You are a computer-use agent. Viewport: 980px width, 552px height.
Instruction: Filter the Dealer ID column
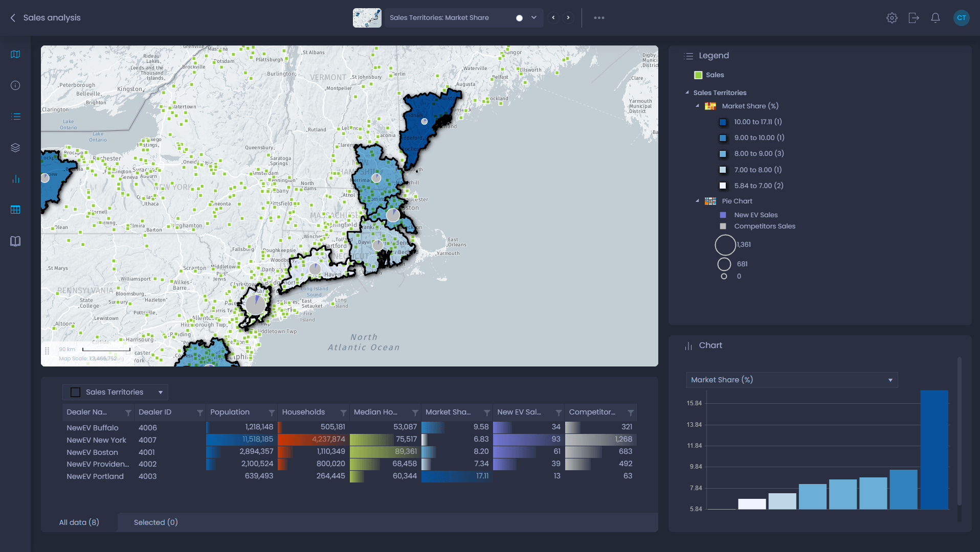[200, 412]
